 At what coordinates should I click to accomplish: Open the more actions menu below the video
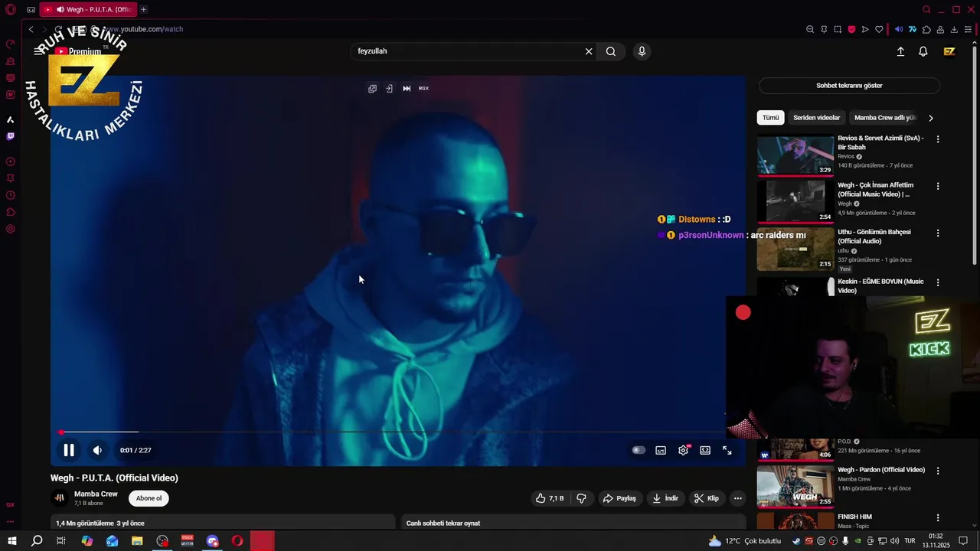coord(737,498)
